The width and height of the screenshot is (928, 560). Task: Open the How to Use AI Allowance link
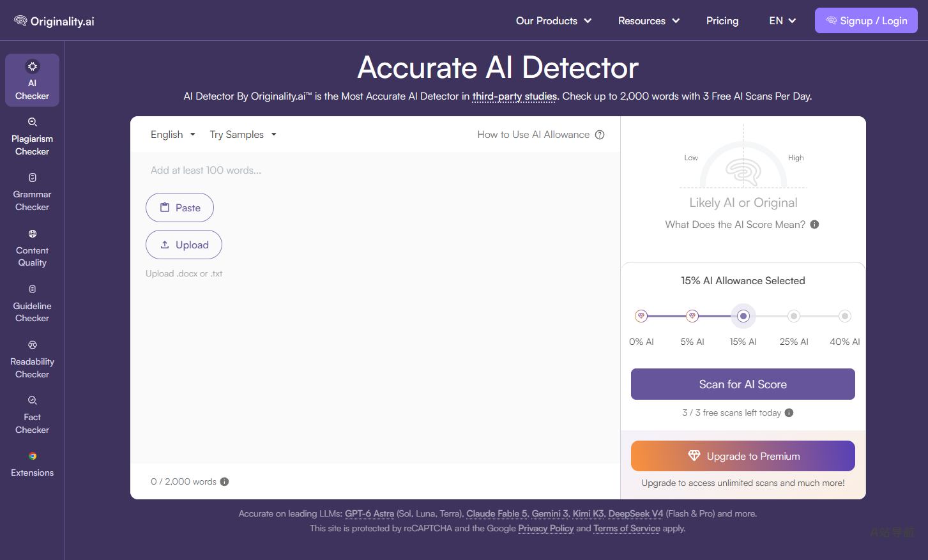[533, 135]
